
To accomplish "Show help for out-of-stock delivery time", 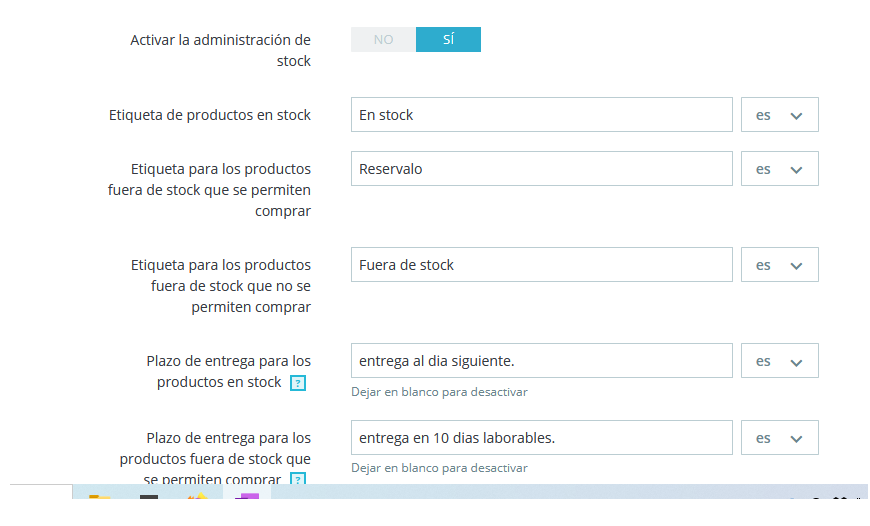I will (297, 481).
